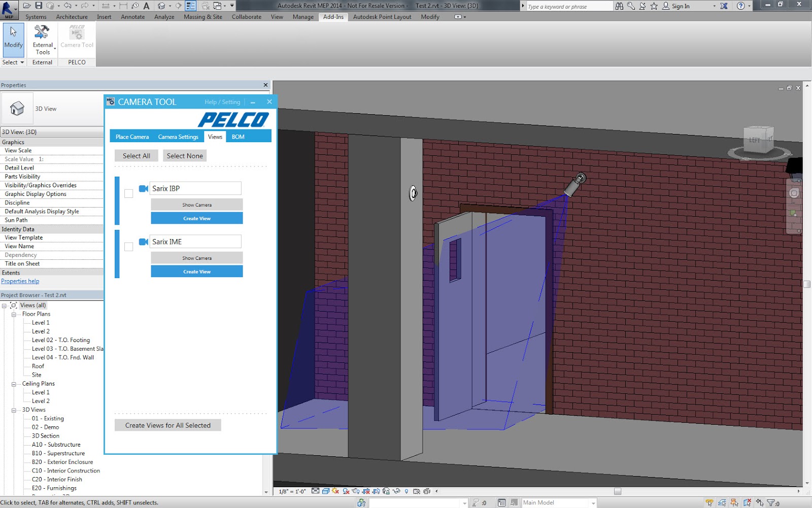Click the 1/8" = 1'-0" view scale control
The image size is (812, 508).
(x=292, y=491)
